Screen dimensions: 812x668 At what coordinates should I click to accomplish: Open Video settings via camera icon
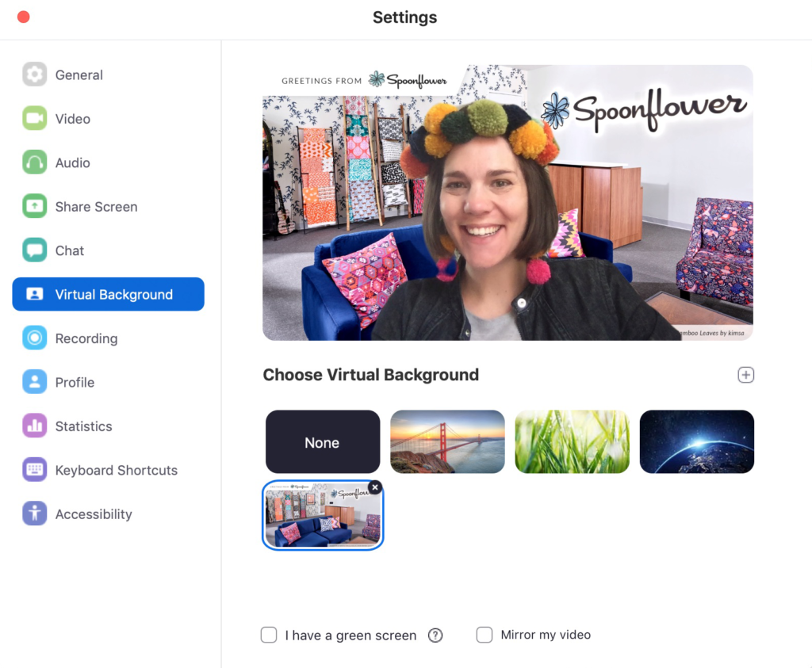[x=35, y=119]
